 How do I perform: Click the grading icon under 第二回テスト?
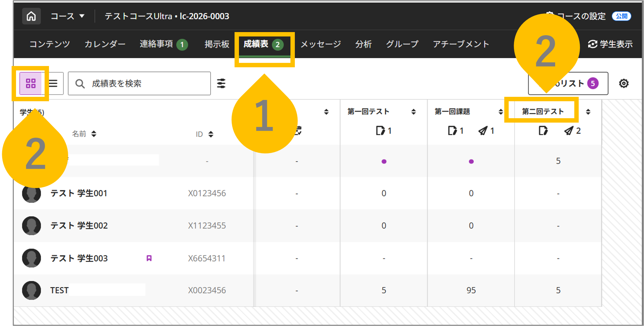543,130
